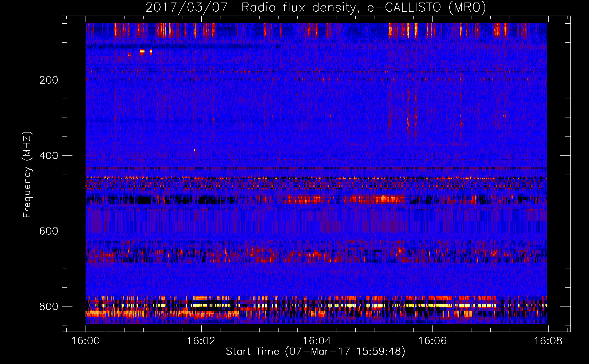The width and height of the screenshot is (589, 364).
Task: Click the 800 frequency tick label
Action: [x=49, y=307]
